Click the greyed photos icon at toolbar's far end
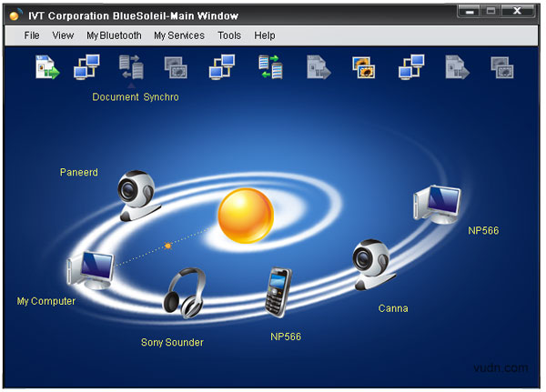 501,67
